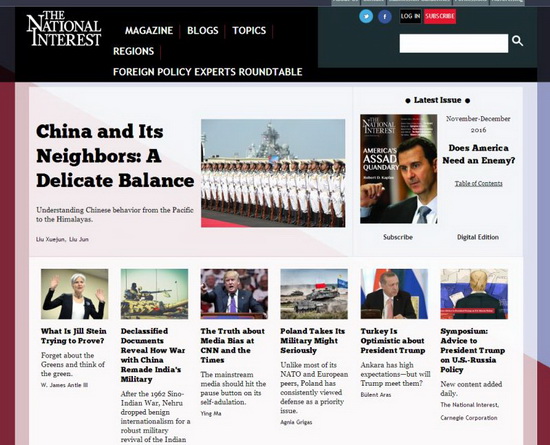Click inside the search text field
Image resolution: width=550 pixels, height=445 pixels.
pyautogui.click(x=454, y=43)
